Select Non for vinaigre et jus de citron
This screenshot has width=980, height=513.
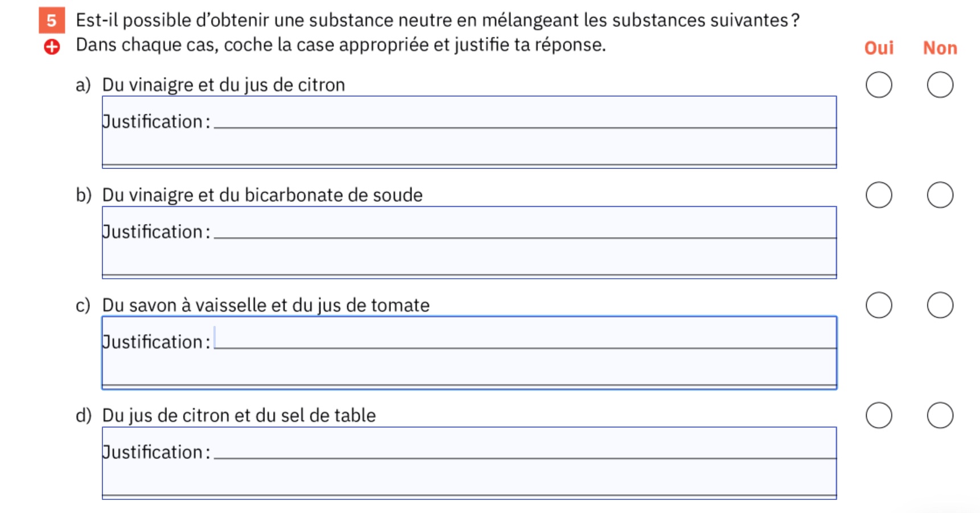940,85
